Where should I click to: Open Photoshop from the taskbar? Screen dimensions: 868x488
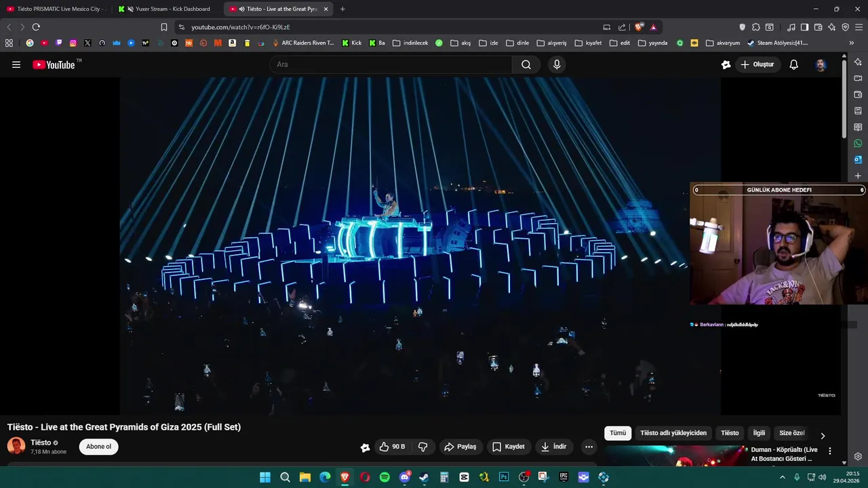[504, 477]
